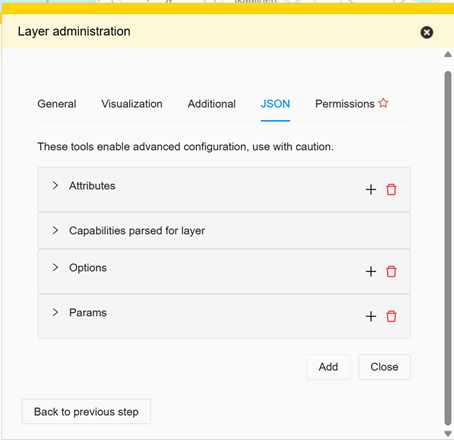This screenshot has height=440, width=454.
Task: Click the Params panel label
Action: coord(88,313)
